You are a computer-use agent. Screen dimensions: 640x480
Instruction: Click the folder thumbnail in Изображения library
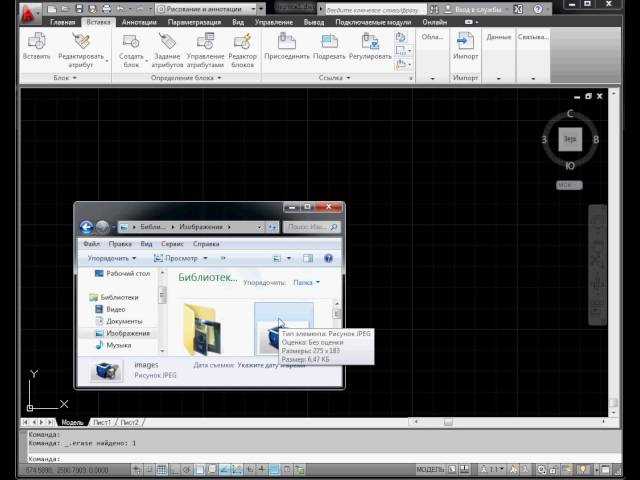tap(207, 328)
